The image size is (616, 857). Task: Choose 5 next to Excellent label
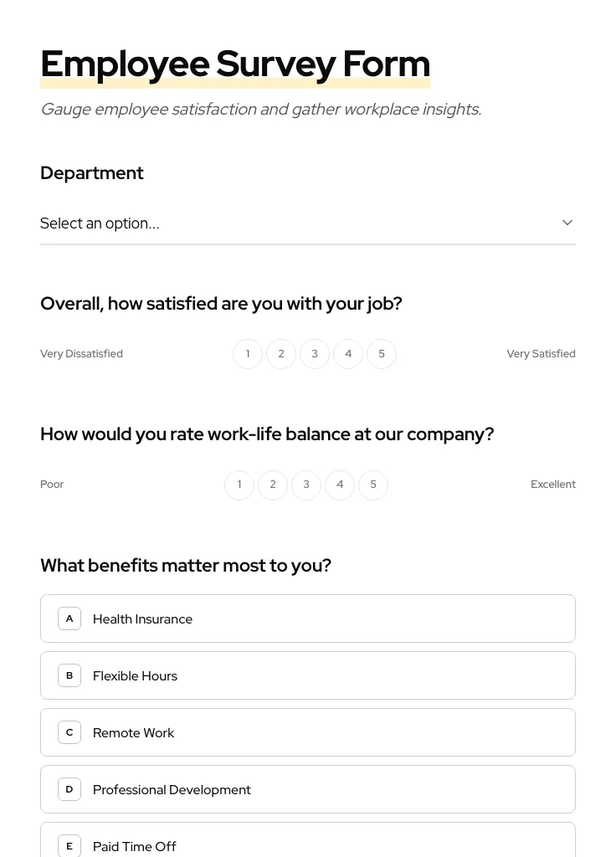[373, 485]
